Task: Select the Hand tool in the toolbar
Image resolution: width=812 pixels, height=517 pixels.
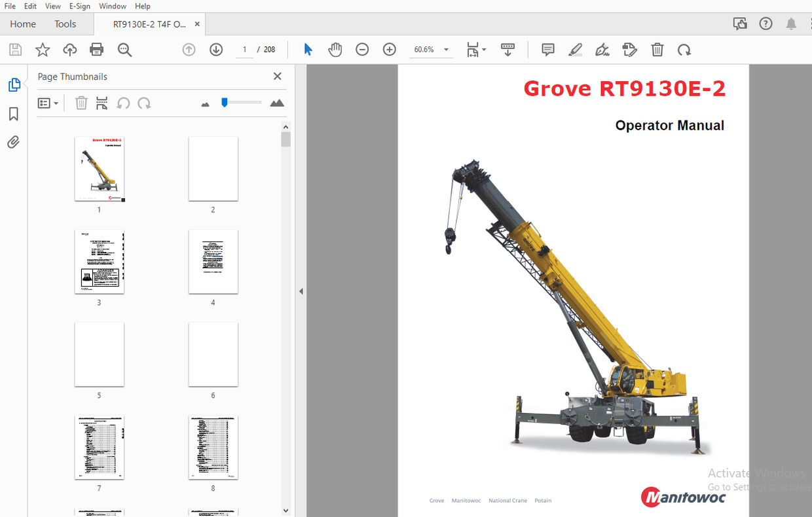Action: point(335,49)
